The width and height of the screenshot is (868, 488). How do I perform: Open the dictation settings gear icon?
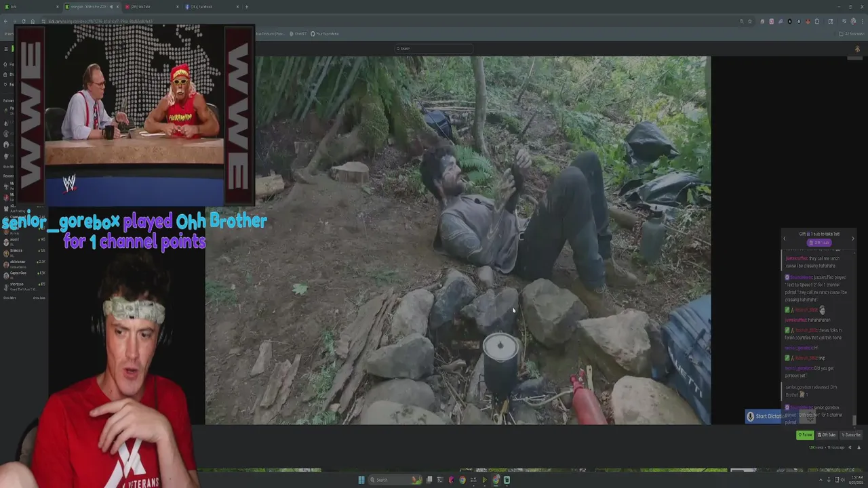click(x=810, y=416)
